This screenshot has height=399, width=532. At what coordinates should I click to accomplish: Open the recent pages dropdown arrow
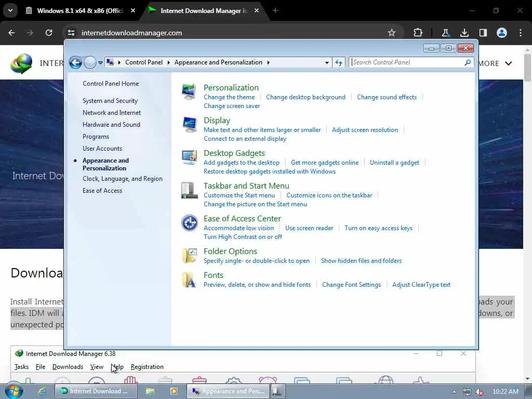[100, 62]
